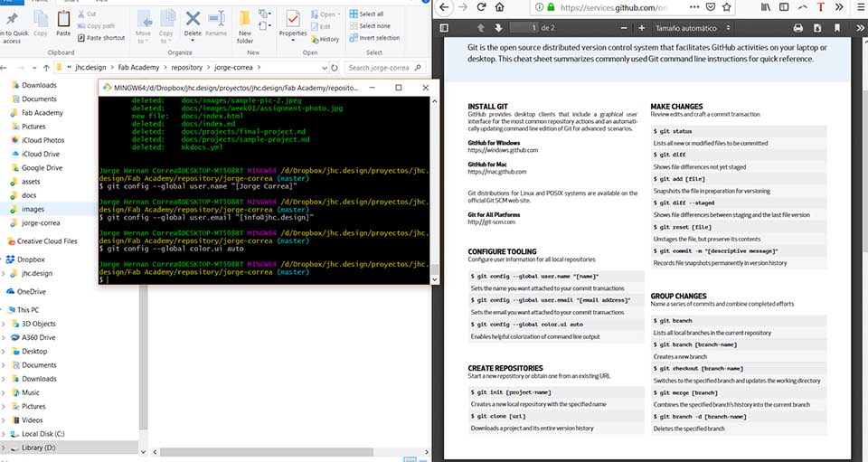Select A360 Drive in navigation pane

point(38,337)
